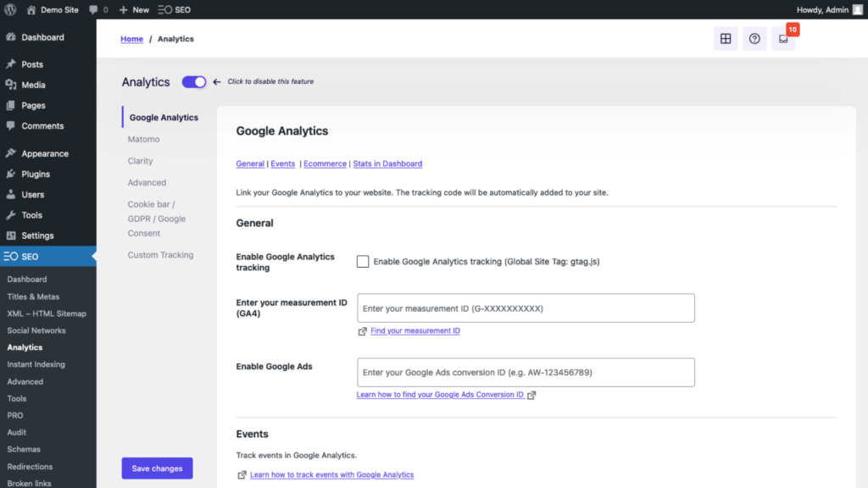Open the Demo Site home icon

tap(31, 9)
